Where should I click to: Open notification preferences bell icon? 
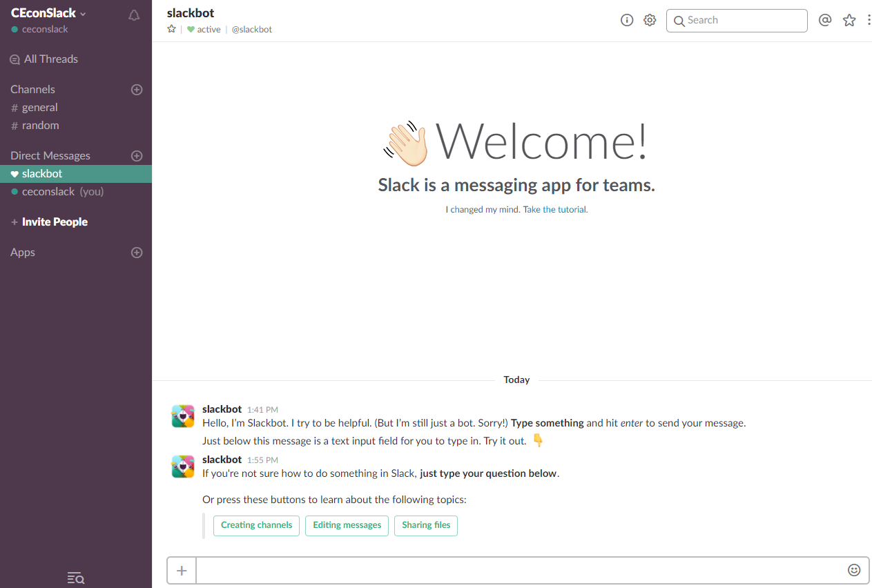coord(134,16)
